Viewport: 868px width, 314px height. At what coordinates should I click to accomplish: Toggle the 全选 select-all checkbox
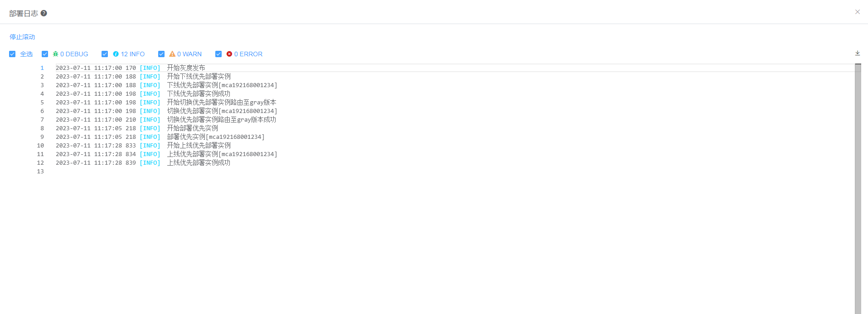pyautogui.click(x=12, y=54)
